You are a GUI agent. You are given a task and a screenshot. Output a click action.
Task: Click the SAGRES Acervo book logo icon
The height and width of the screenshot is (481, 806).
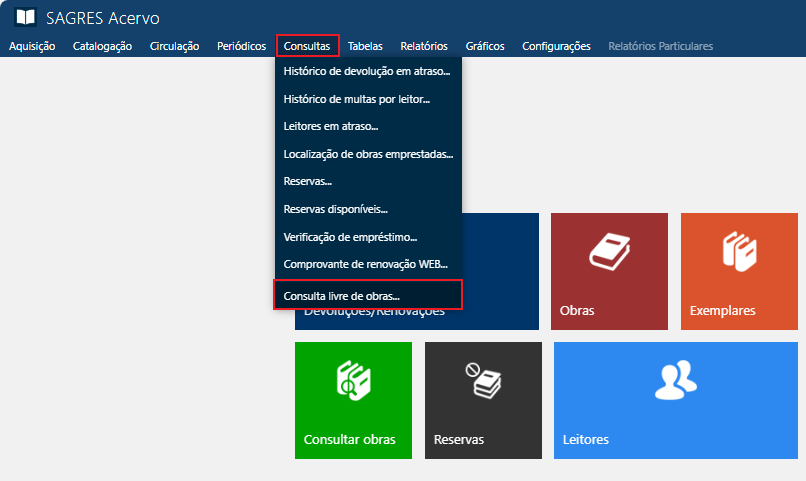click(25, 18)
